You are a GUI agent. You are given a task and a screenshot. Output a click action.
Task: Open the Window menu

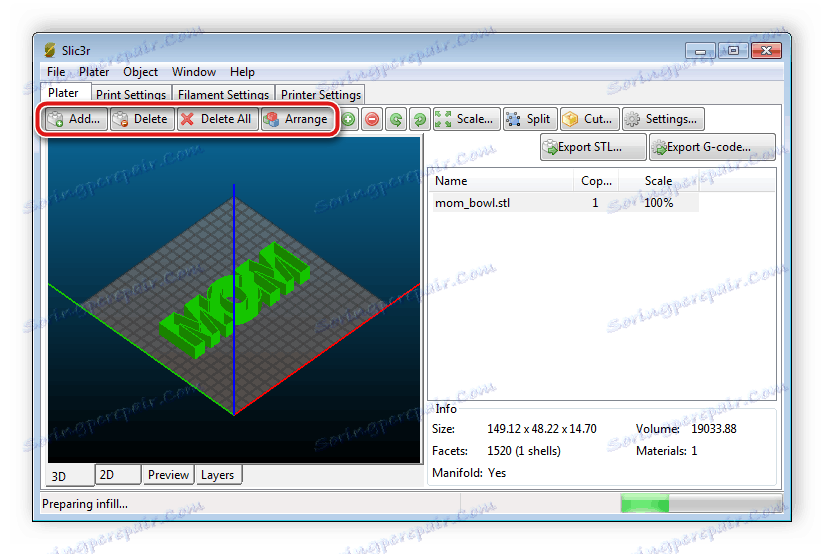click(194, 72)
